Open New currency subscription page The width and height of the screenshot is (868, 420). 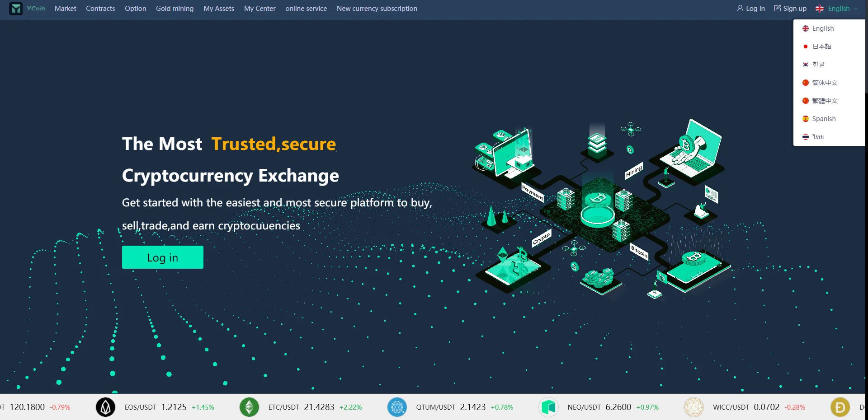tap(377, 9)
